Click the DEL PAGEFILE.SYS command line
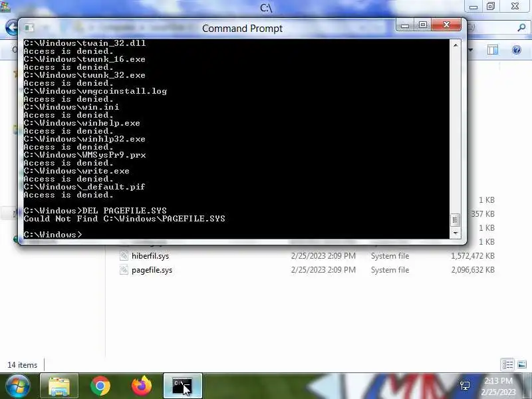The width and height of the screenshot is (532, 399). coord(95,211)
